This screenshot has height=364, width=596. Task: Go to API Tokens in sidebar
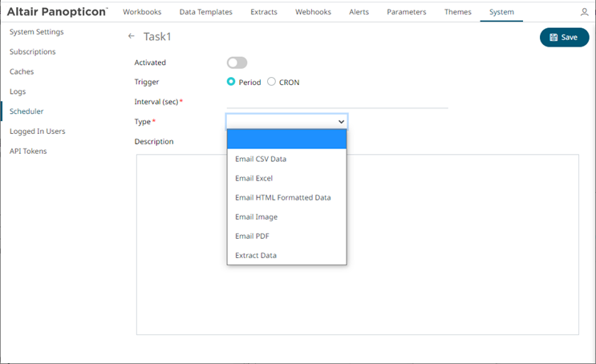point(28,151)
